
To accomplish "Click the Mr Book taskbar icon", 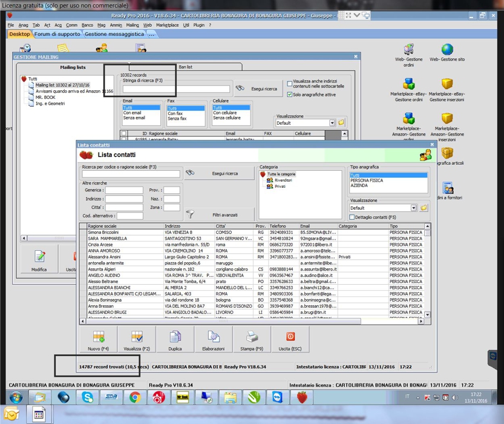I will coord(183,397).
